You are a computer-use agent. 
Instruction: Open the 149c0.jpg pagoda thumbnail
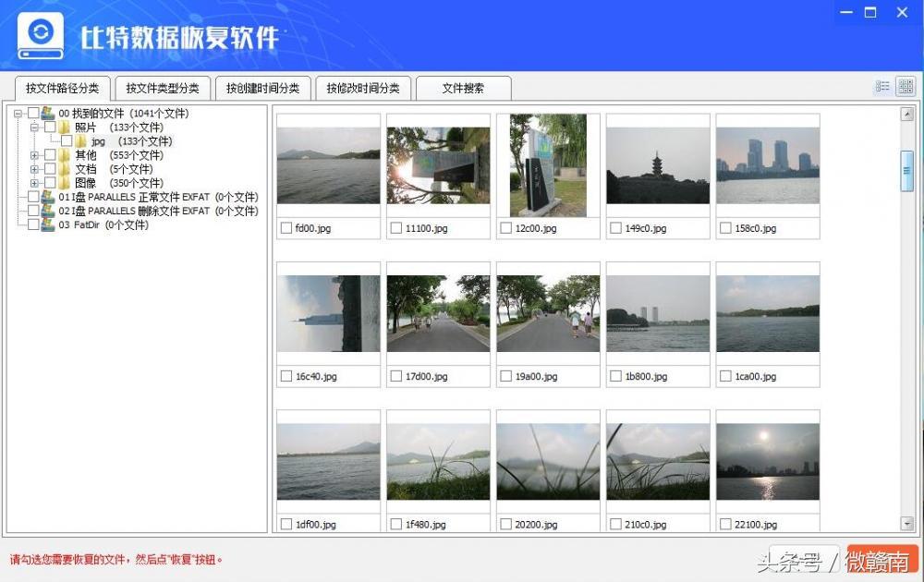click(x=657, y=164)
